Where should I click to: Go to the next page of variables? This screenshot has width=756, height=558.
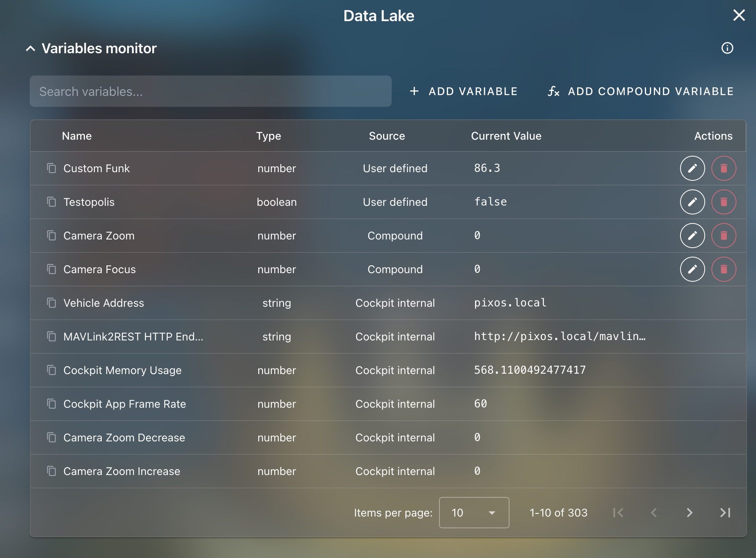click(689, 513)
